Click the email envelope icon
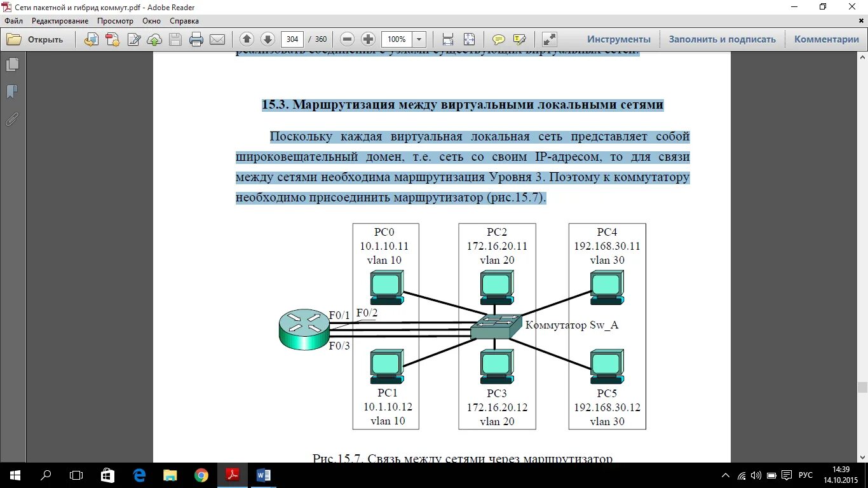868x488 pixels. (x=217, y=39)
